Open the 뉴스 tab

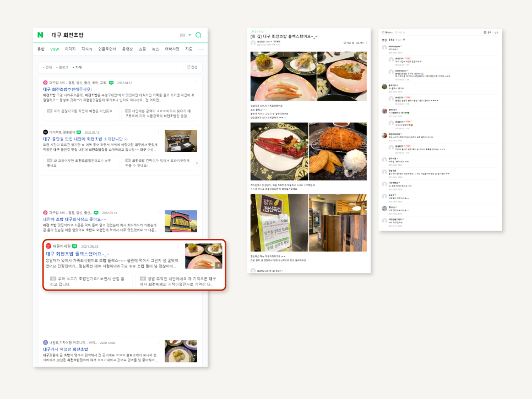(155, 49)
